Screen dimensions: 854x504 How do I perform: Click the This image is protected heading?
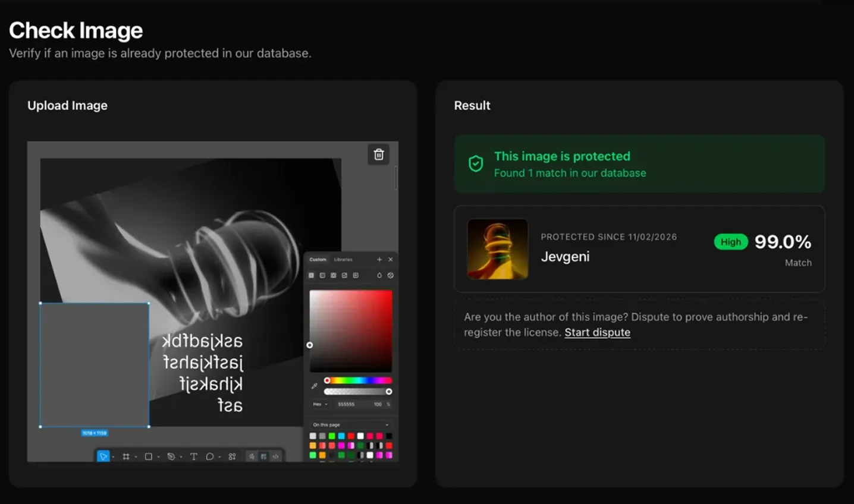coord(562,156)
